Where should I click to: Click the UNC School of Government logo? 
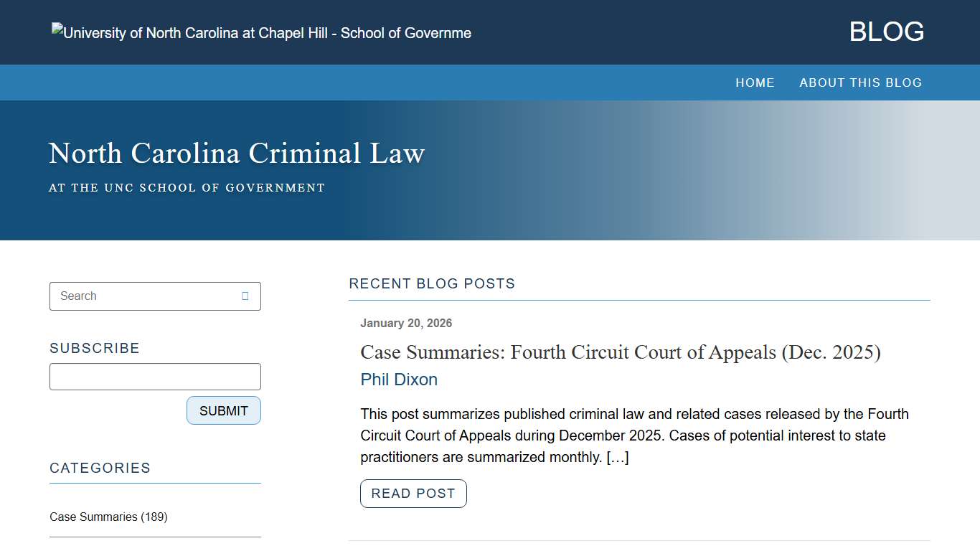pyautogui.click(x=260, y=32)
